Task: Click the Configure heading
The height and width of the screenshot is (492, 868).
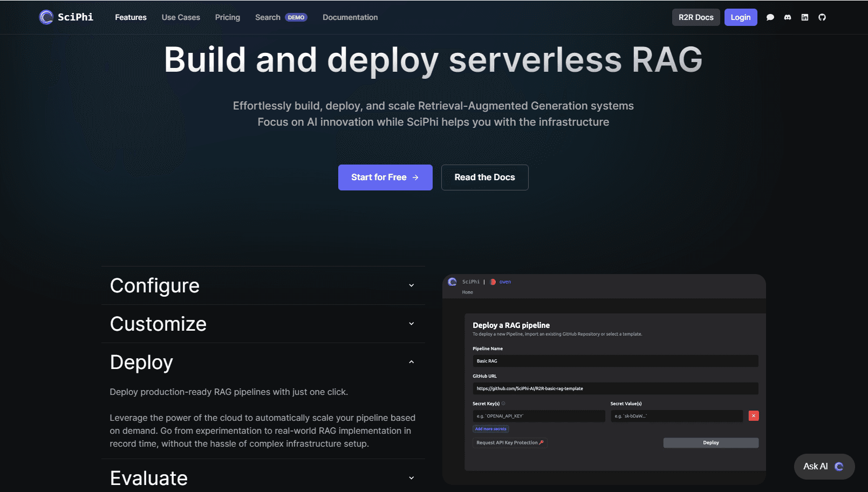Action: [155, 285]
